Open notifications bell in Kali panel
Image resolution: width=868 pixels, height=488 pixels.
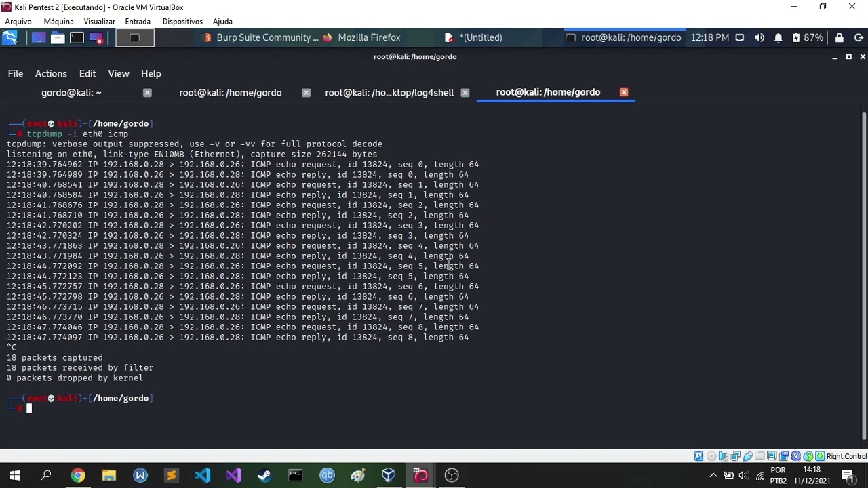point(778,37)
